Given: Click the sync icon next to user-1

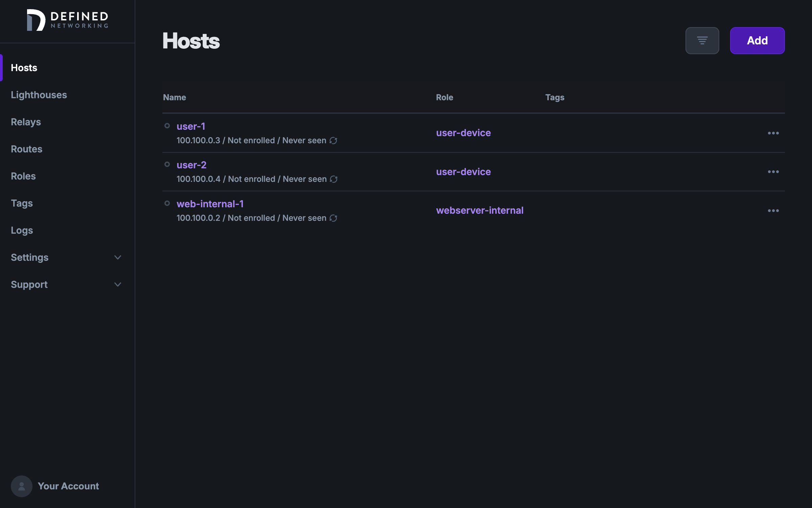Looking at the screenshot, I should [333, 140].
